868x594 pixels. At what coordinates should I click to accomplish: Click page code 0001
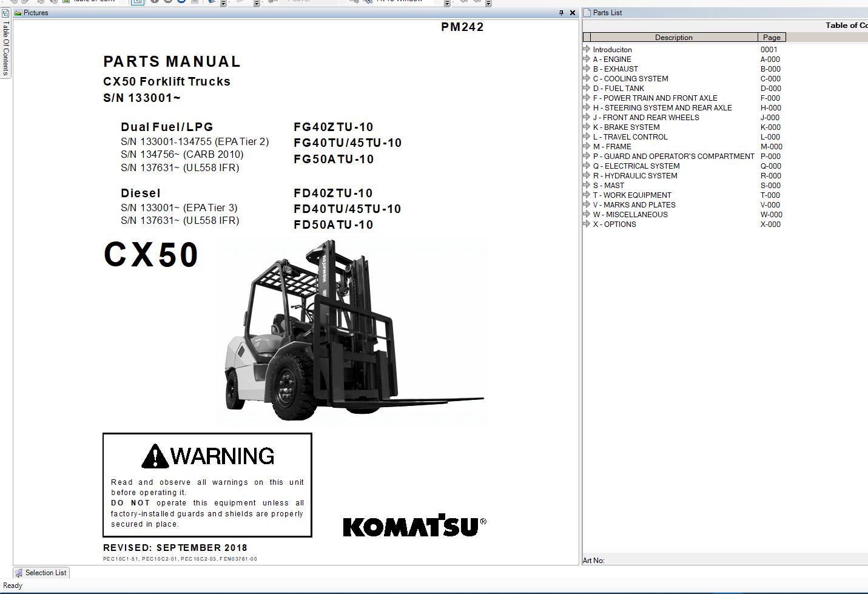[769, 50]
